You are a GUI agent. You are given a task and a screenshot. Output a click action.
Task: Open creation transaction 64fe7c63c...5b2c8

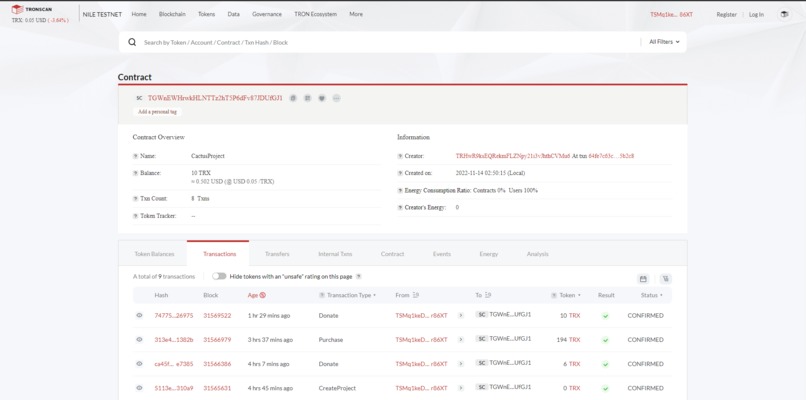(611, 156)
